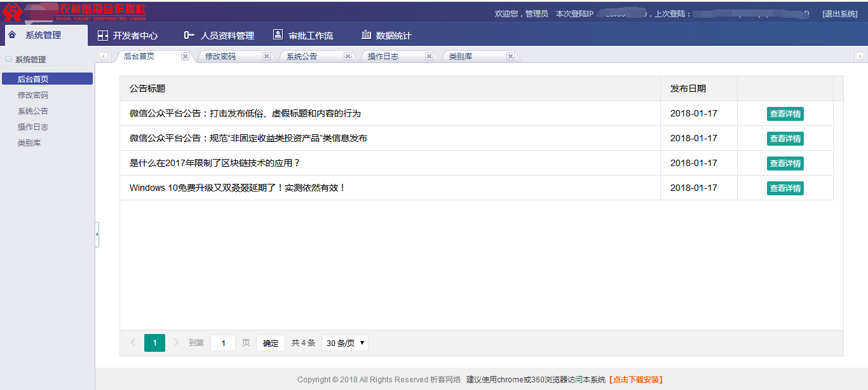This screenshot has height=390, width=868.
Task: Click the 退出系统 logout link
Action: [x=839, y=14]
